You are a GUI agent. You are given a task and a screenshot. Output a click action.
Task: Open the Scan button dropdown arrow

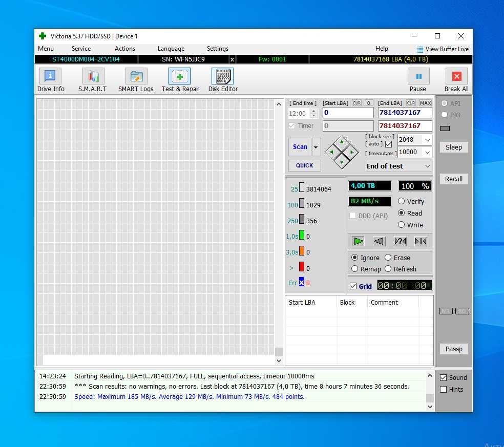pos(316,147)
